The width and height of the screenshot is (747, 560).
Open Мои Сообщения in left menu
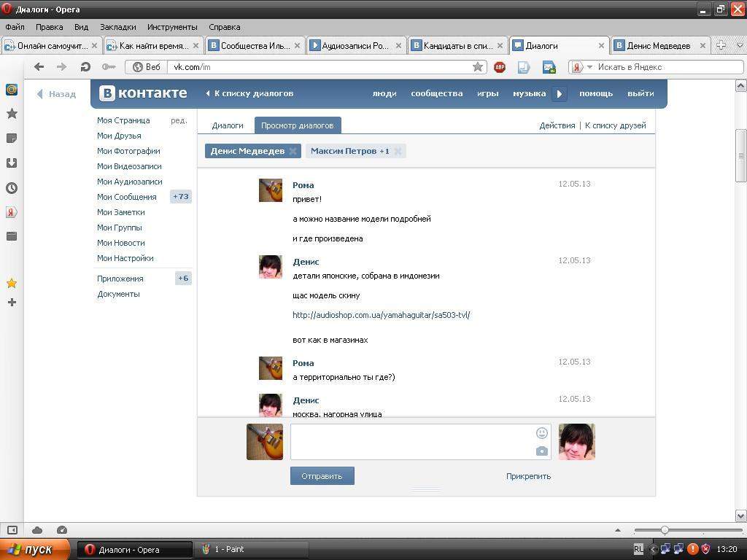pos(127,197)
